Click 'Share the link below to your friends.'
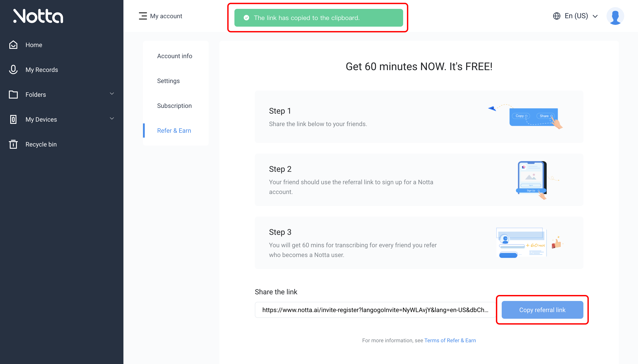 tap(318, 124)
